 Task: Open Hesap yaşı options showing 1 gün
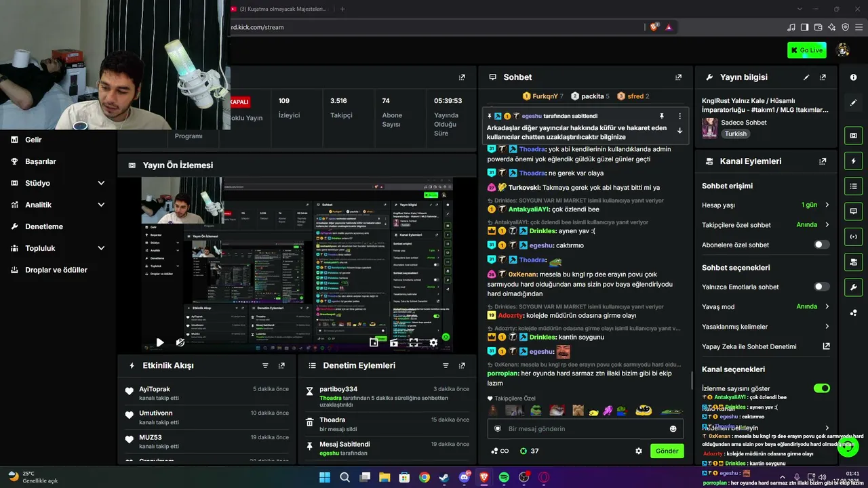click(766, 205)
